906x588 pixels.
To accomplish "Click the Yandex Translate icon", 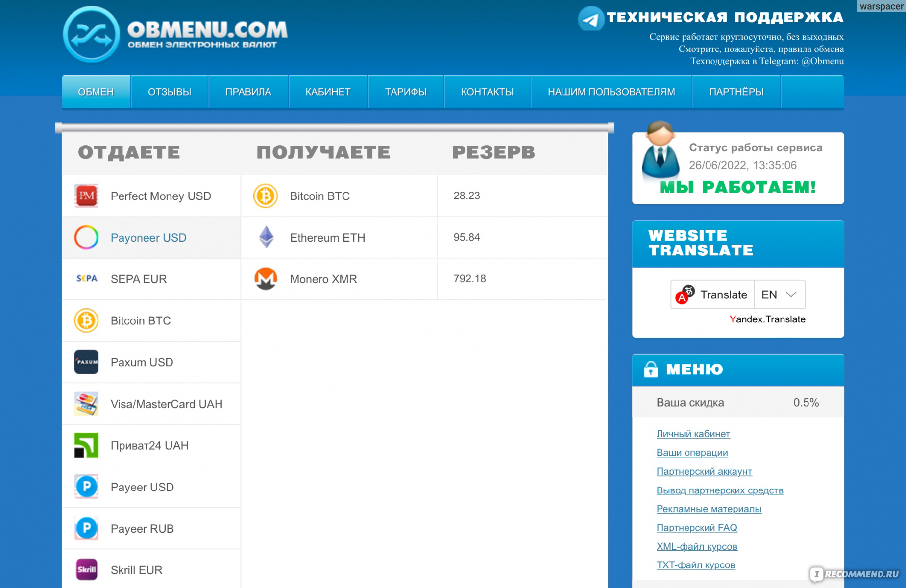I will pos(685,294).
